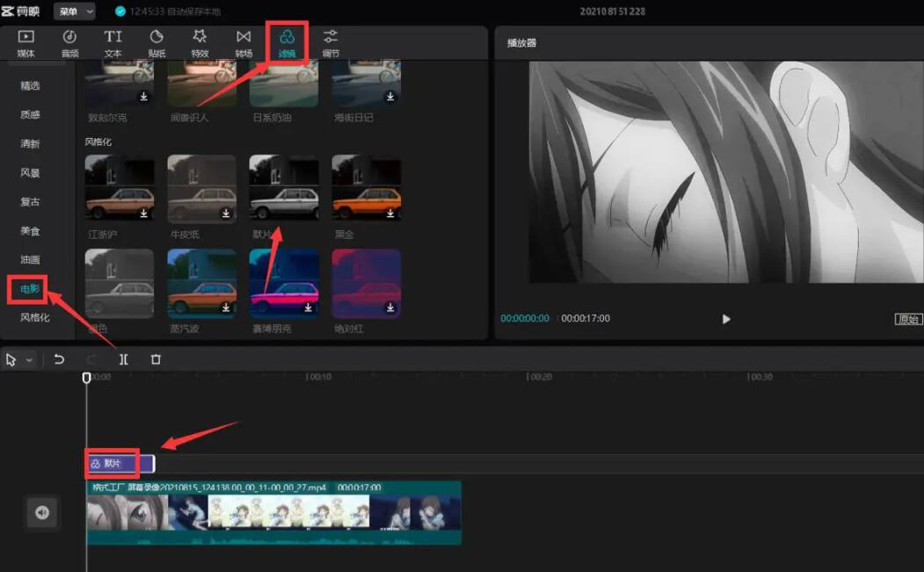924x572 pixels.
Task: Click the 原始 aspect ratio button
Action: tap(908, 319)
